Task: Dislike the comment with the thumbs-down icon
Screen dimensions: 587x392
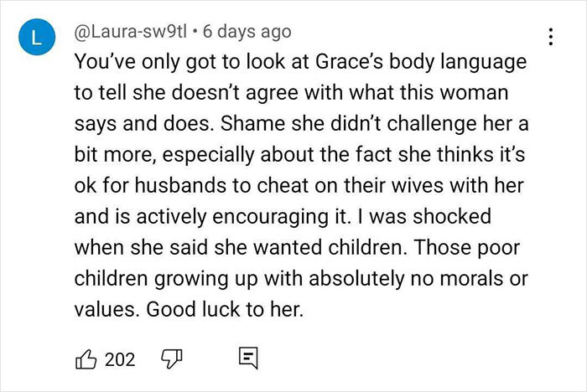Action: pos(172,359)
